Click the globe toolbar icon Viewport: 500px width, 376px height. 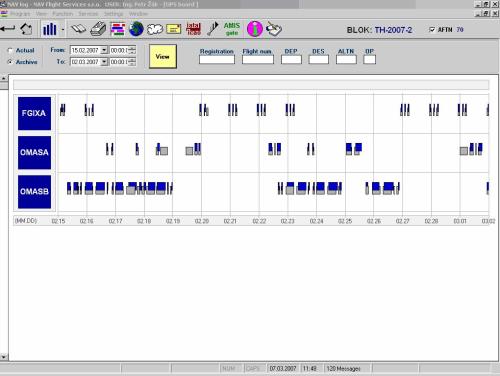click(x=136, y=29)
